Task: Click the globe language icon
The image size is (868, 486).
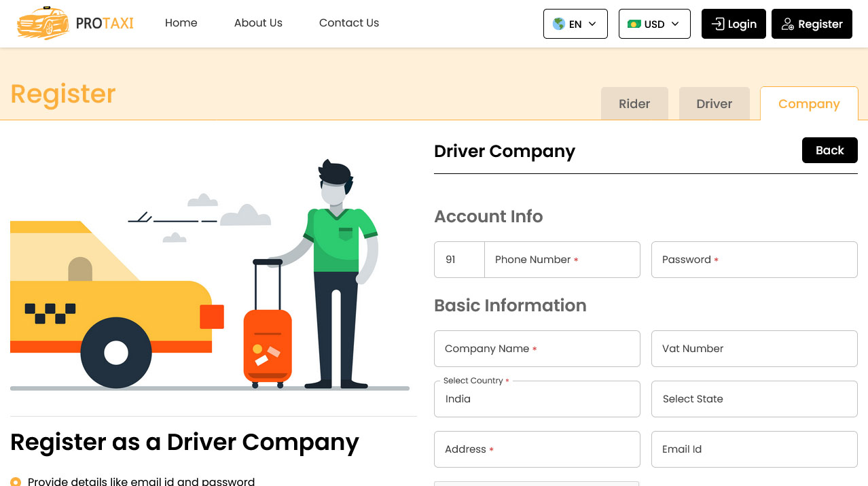Action: [559, 24]
